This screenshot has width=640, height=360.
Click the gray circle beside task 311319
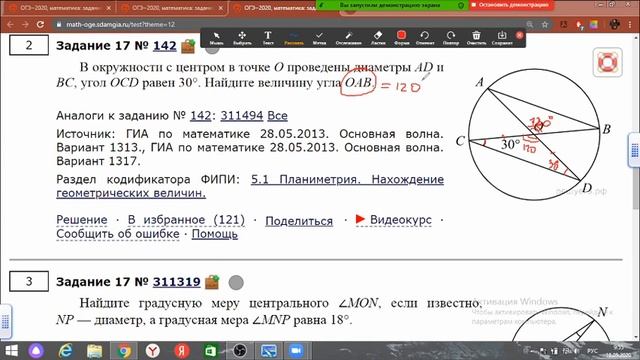click(236, 282)
